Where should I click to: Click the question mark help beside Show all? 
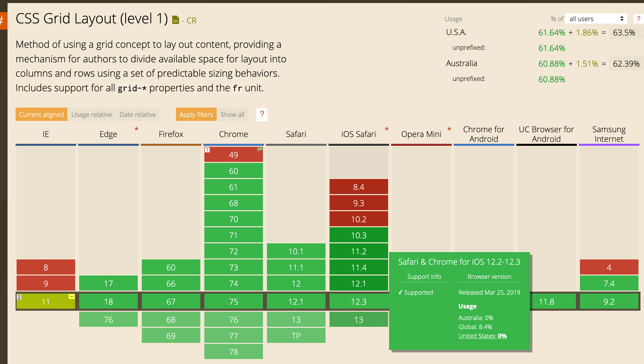click(262, 114)
